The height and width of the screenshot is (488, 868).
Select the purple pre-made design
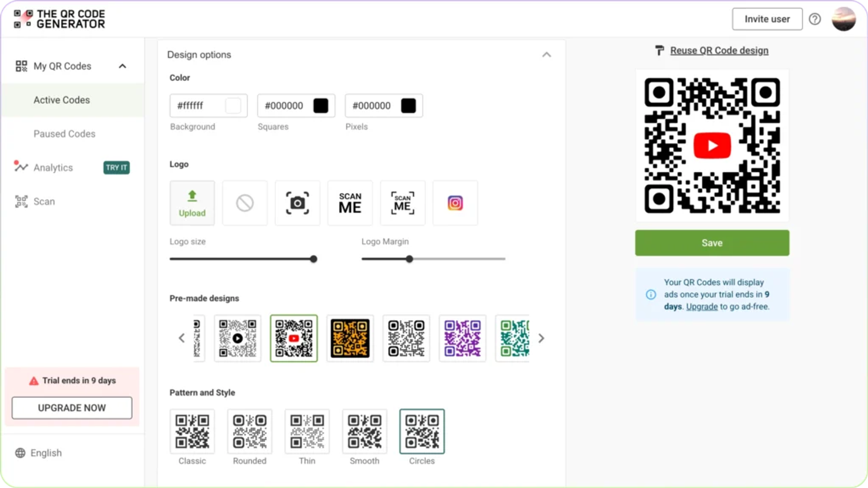click(462, 338)
